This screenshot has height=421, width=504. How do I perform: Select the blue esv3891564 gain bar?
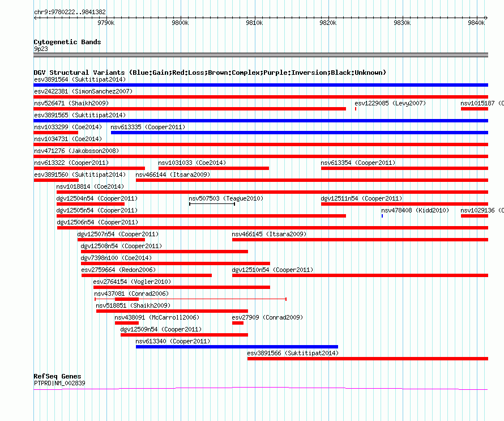coord(260,85)
